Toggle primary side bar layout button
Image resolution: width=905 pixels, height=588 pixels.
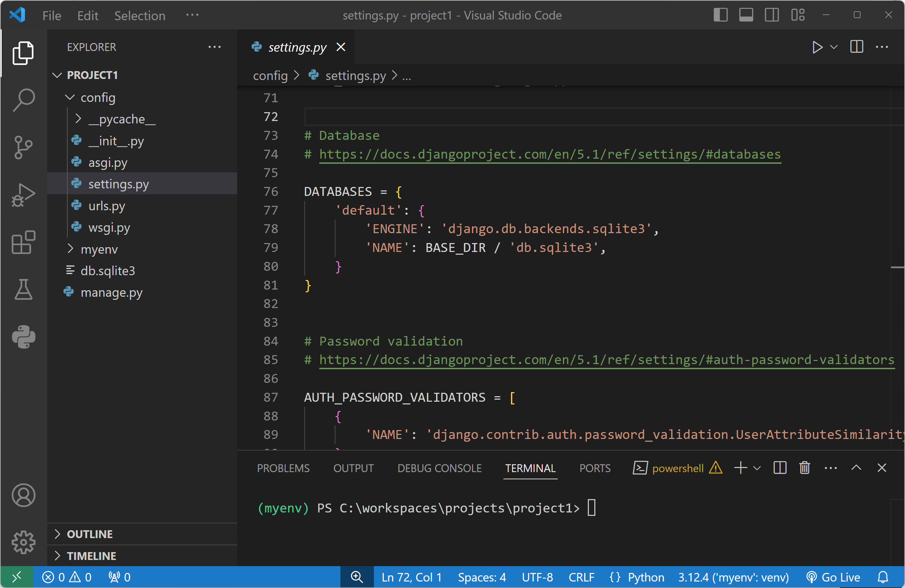pyautogui.click(x=720, y=15)
